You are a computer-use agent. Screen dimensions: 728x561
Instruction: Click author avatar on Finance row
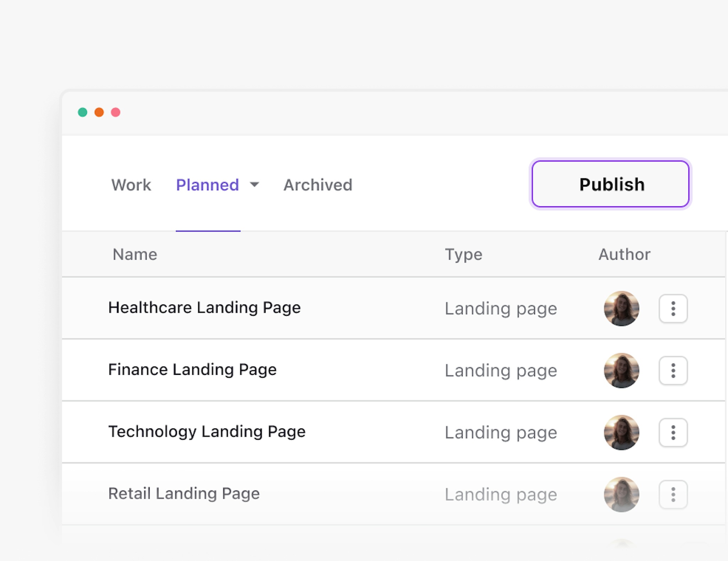(621, 371)
